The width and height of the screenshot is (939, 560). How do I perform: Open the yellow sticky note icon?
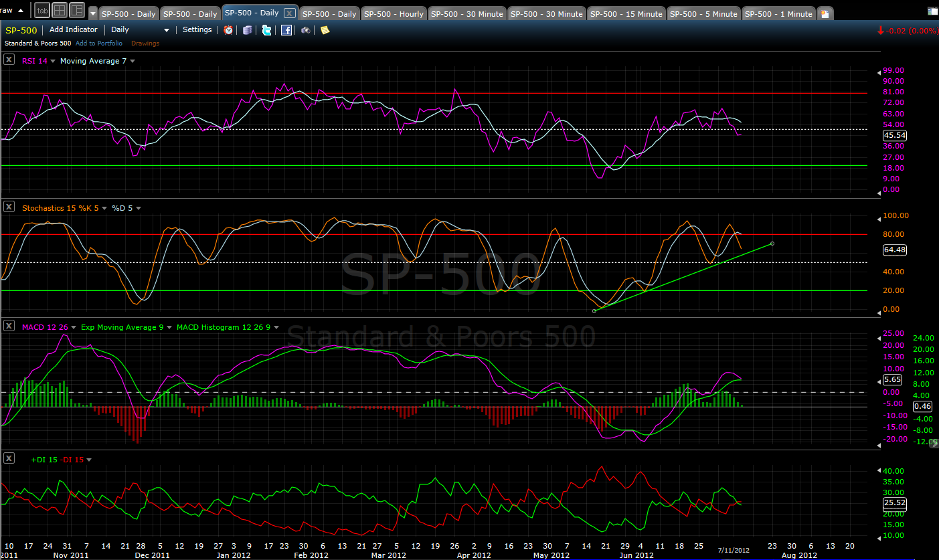click(x=325, y=30)
